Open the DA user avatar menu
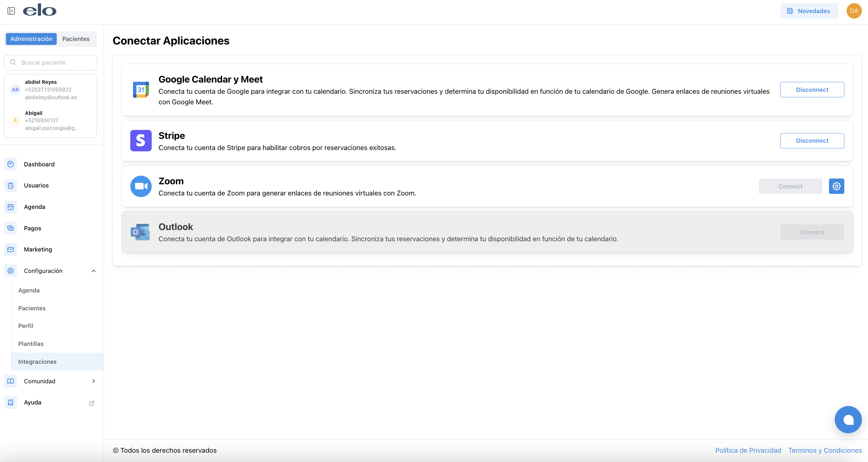This screenshot has height=462, width=868. coord(854,11)
